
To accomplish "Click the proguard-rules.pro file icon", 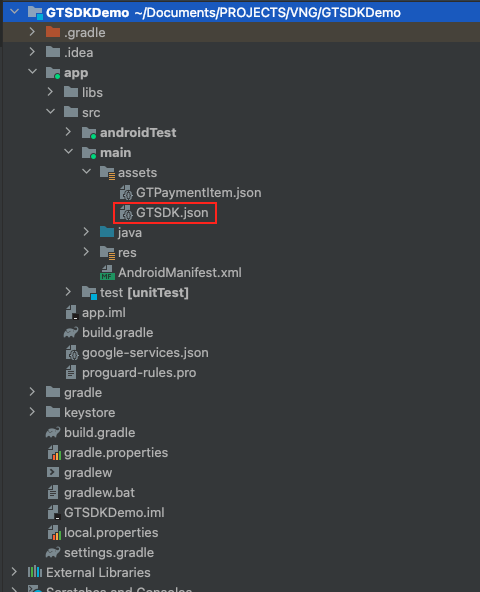I will pos(71,372).
